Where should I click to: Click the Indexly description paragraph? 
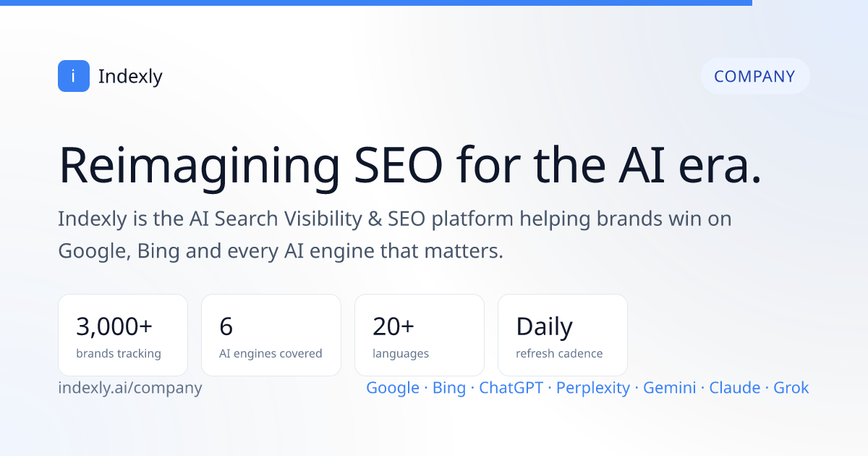click(395, 235)
